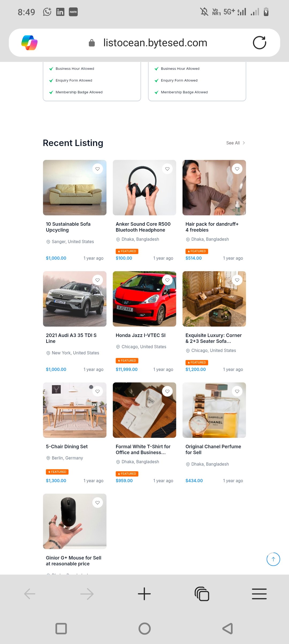Click the listocean.bytesed.com address field

coord(155,43)
